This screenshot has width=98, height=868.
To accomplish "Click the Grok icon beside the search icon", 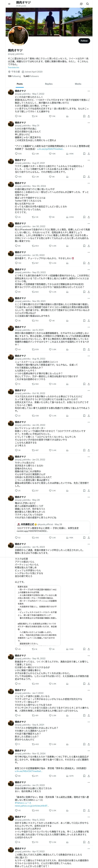I will 81,4.
